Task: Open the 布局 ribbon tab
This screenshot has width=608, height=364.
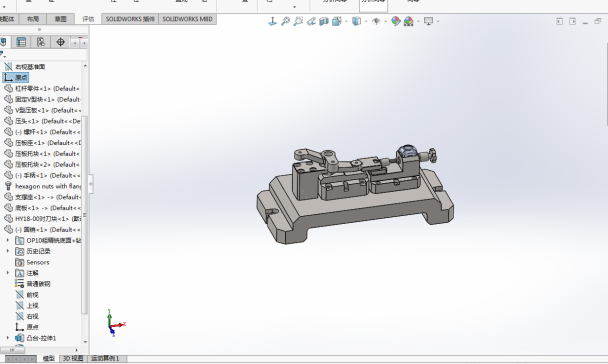Action: [33, 19]
